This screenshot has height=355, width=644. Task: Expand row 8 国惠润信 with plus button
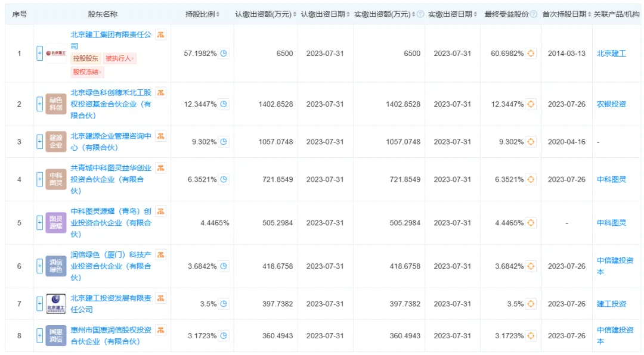(x=39, y=336)
